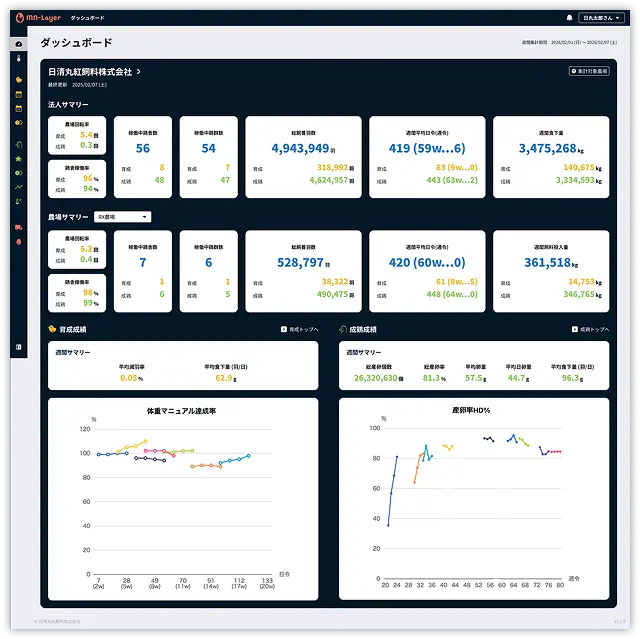Expand the 日清丸紅飼料株式会社 chevron
The height and width of the screenshot is (639, 640).
point(139,72)
